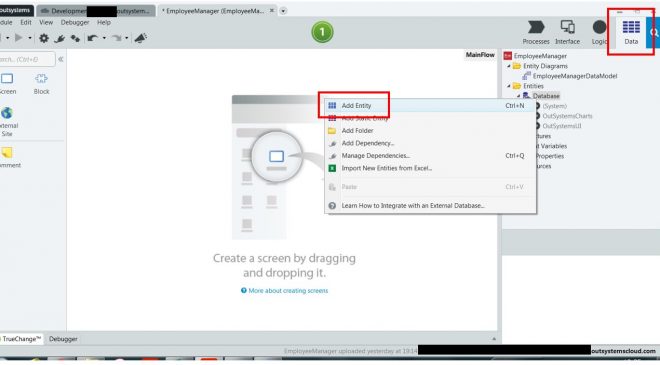Open the Edit menu
Viewport: 660px width, 365px height.
click(x=26, y=22)
